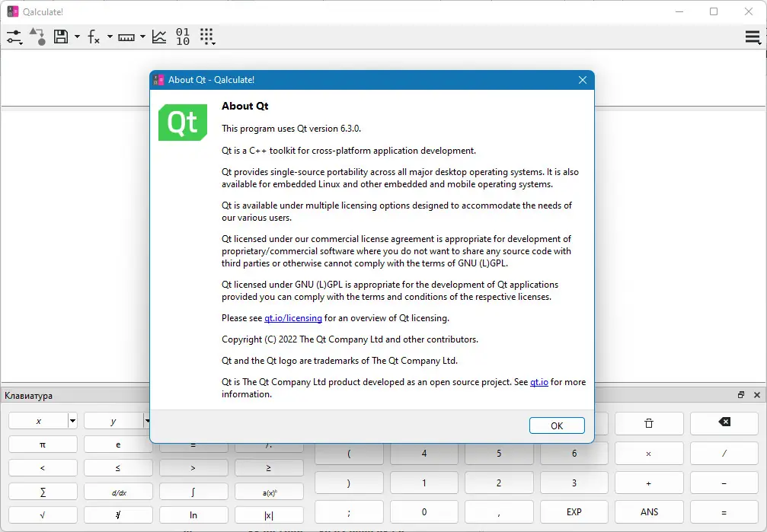Click digit 1 on keypad
The image size is (767, 532).
click(423, 483)
